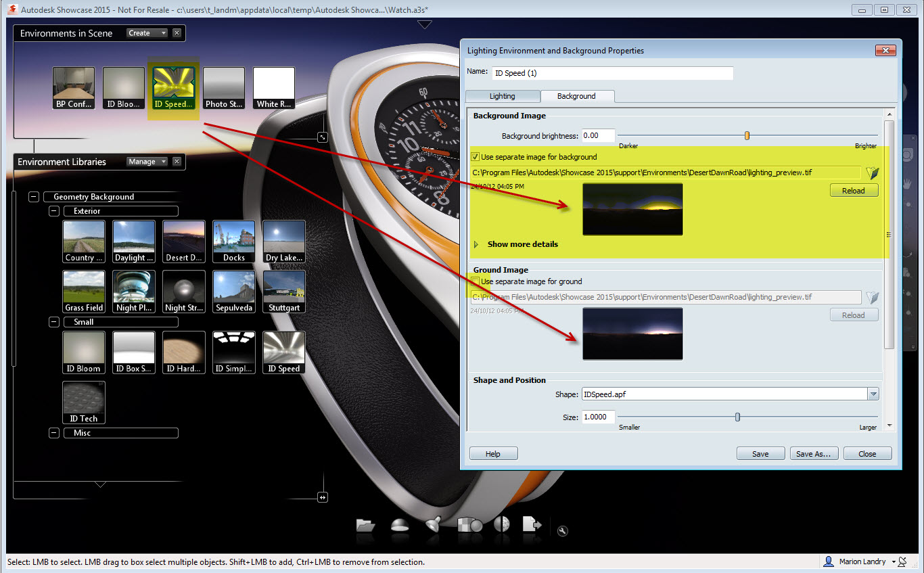Select White R environment in scene
This screenshot has height=573, width=924.
(x=274, y=88)
